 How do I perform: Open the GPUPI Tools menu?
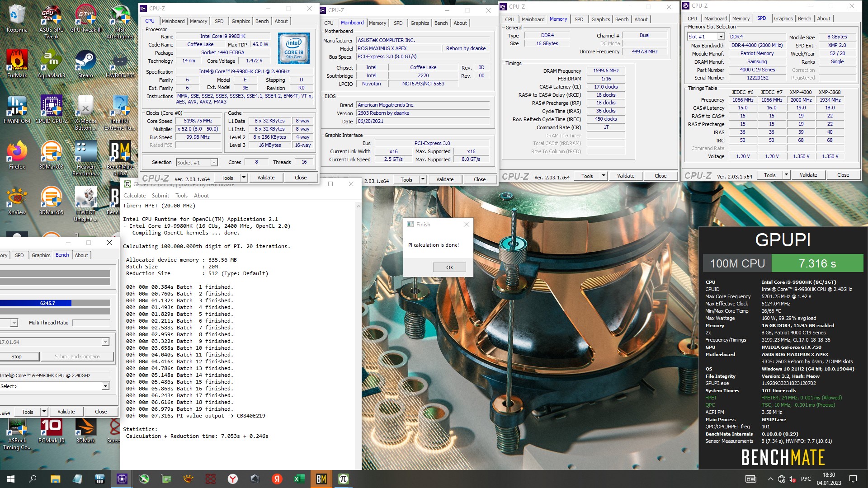(181, 196)
